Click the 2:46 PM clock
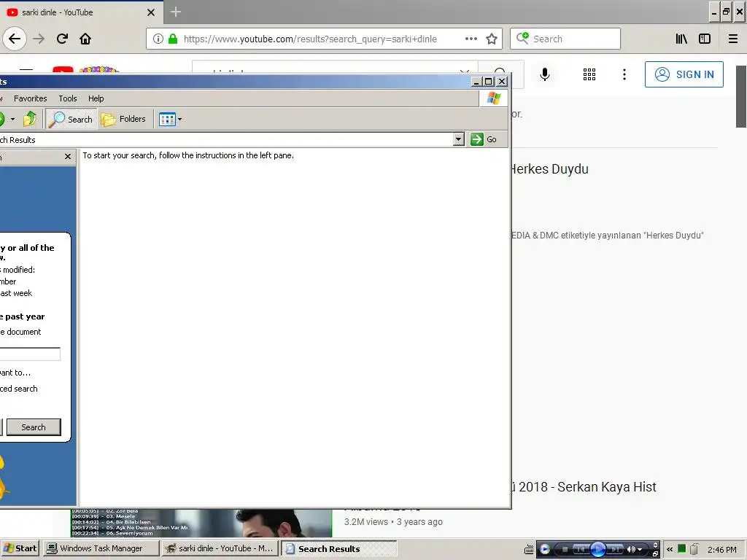Image resolution: width=747 pixels, height=560 pixels. tap(721, 550)
